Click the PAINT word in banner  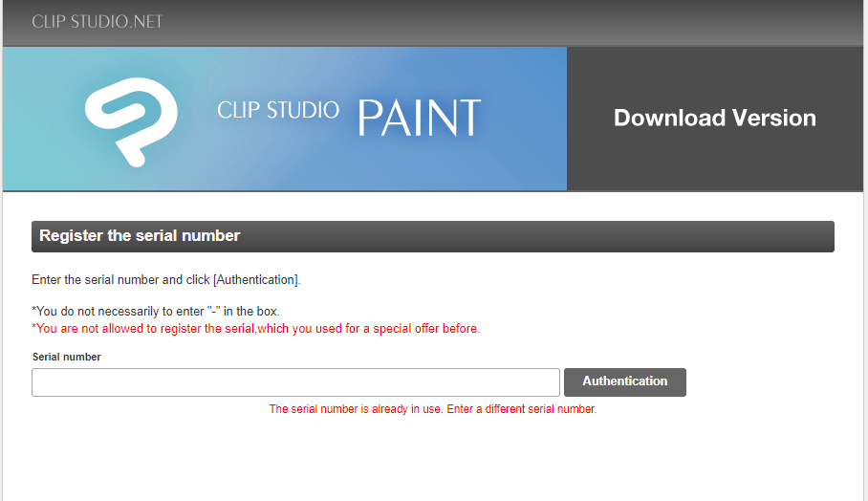419,118
